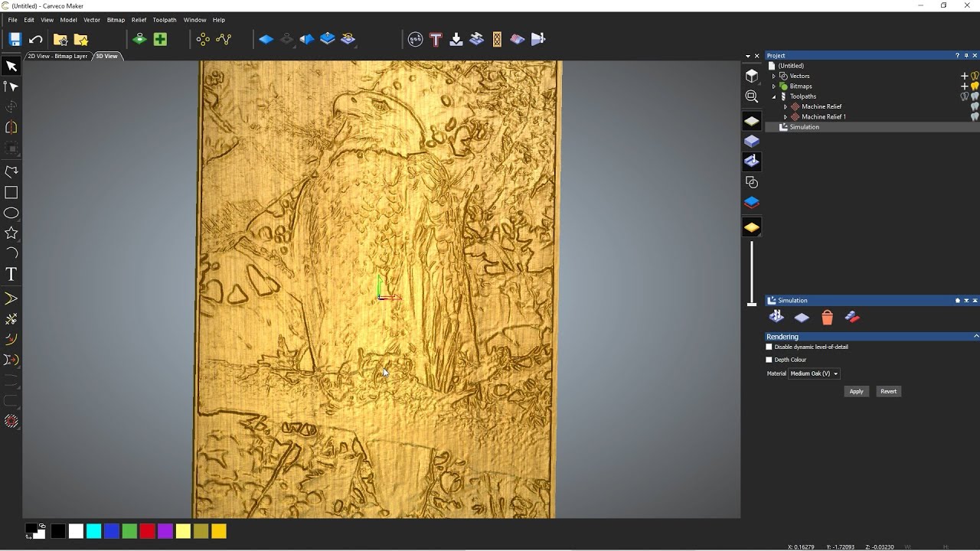Choose the Star shape tool
Image resolution: width=980 pixels, height=551 pixels.
tap(11, 233)
